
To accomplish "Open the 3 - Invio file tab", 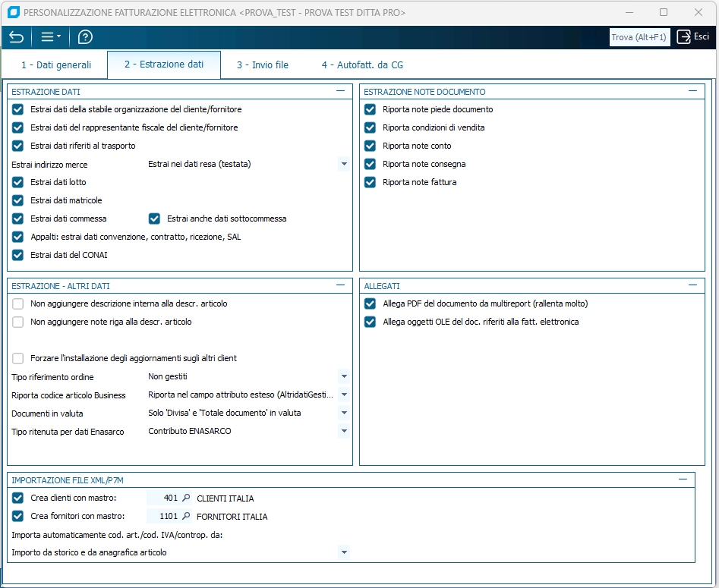I will (x=263, y=65).
